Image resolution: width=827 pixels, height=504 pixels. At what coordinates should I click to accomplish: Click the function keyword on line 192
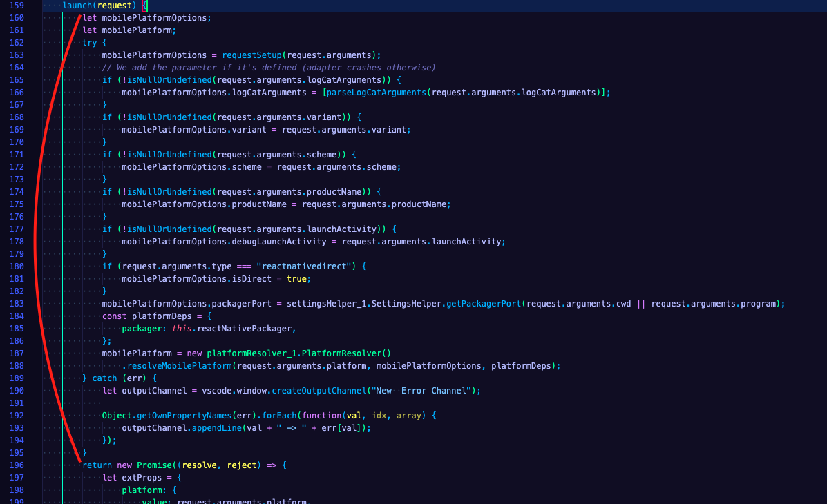(x=322, y=416)
